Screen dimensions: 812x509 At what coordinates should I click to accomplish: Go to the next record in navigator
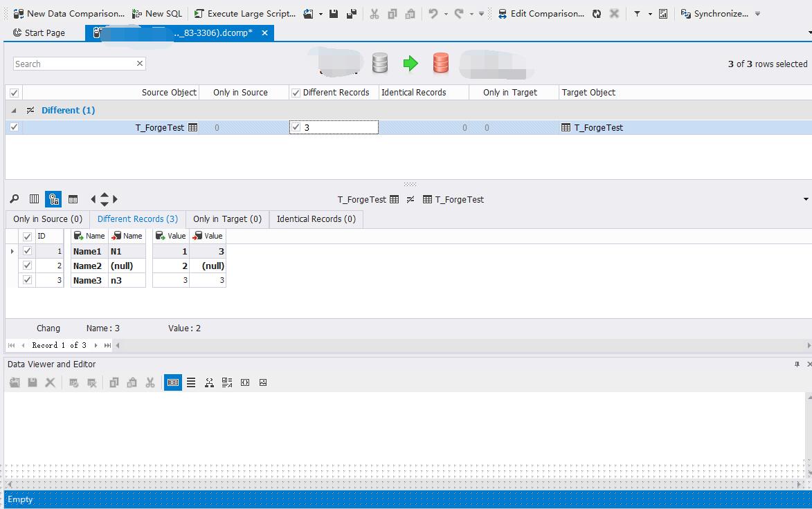(x=96, y=345)
